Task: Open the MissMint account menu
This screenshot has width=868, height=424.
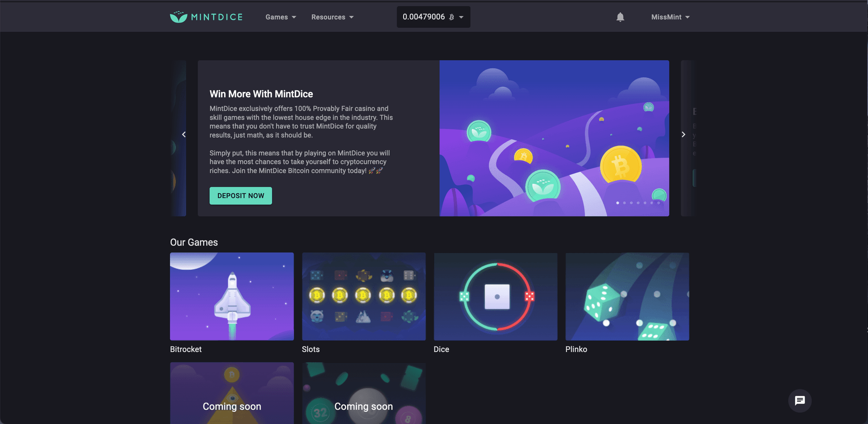Action: pos(670,17)
